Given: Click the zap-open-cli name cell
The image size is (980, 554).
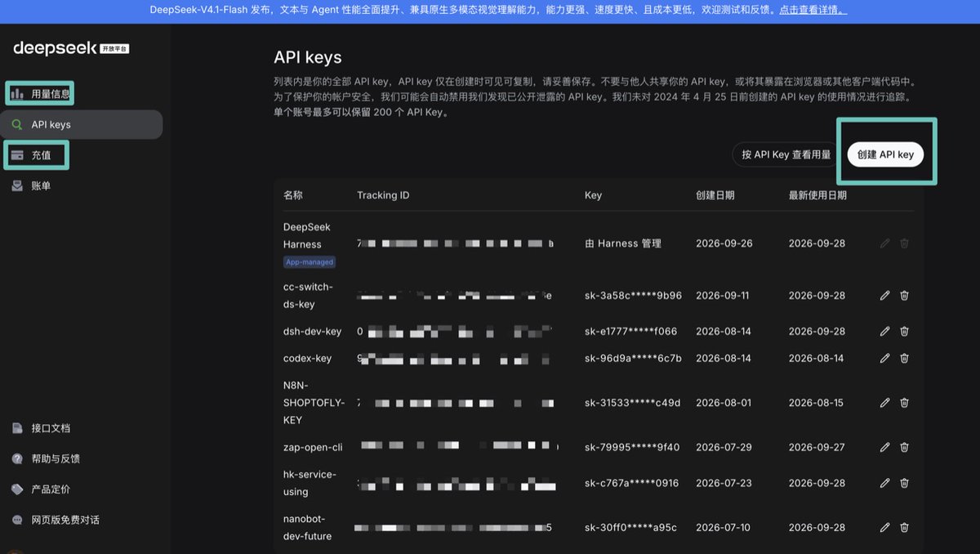Looking at the screenshot, I should [x=313, y=448].
